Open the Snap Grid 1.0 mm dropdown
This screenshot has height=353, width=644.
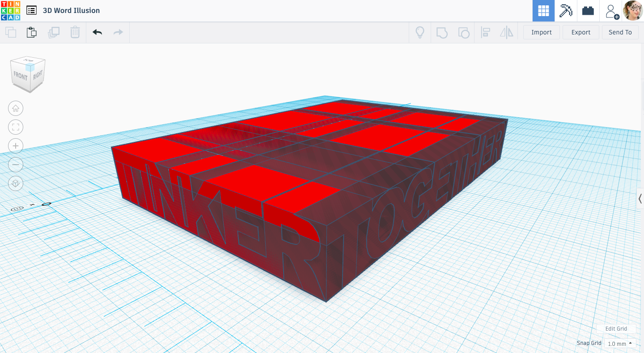tap(620, 344)
